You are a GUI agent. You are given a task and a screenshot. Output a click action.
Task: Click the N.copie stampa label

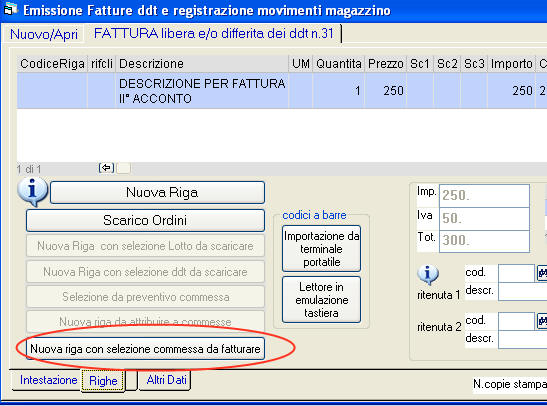pyautogui.click(x=510, y=384)
